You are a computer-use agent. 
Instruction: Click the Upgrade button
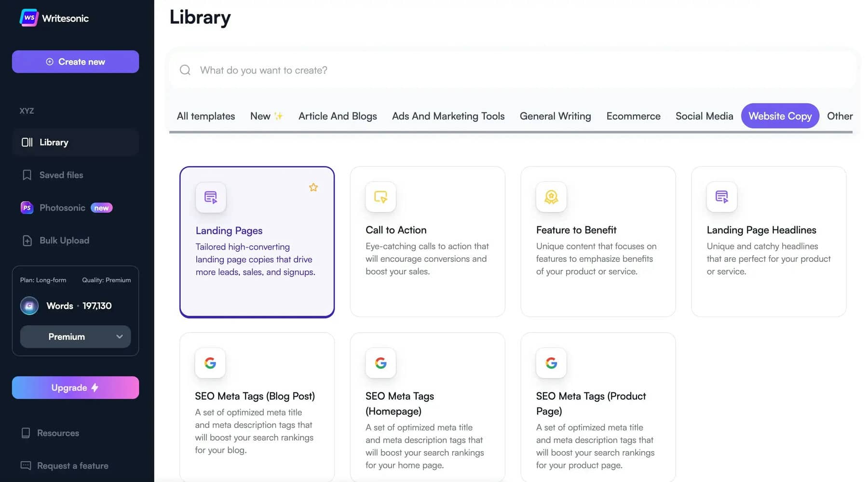coord(75,388)
